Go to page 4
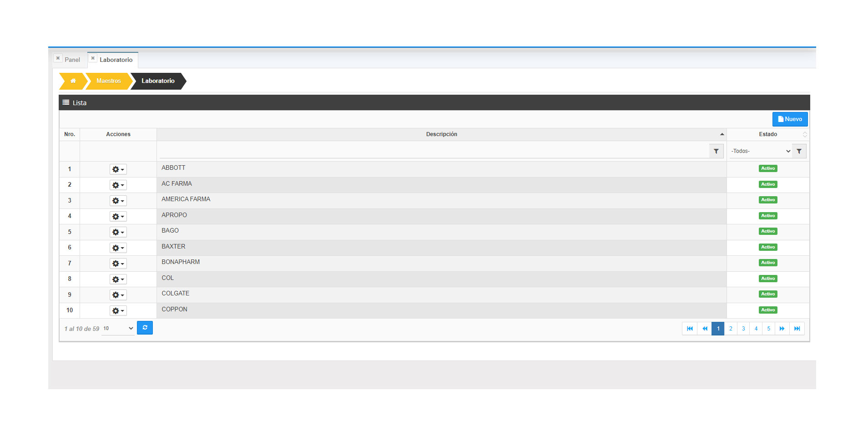 756,329
